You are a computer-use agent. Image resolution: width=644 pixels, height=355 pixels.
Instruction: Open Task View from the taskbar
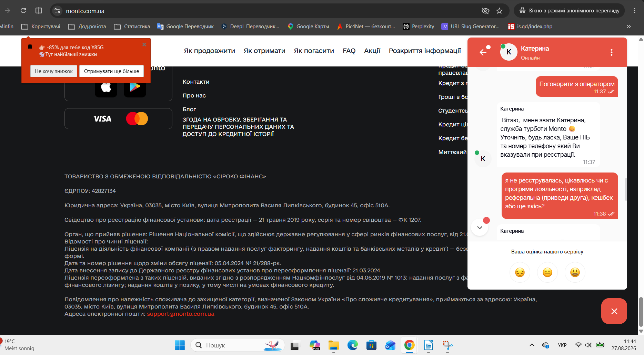pyautogui.click(x=295, y=345)
